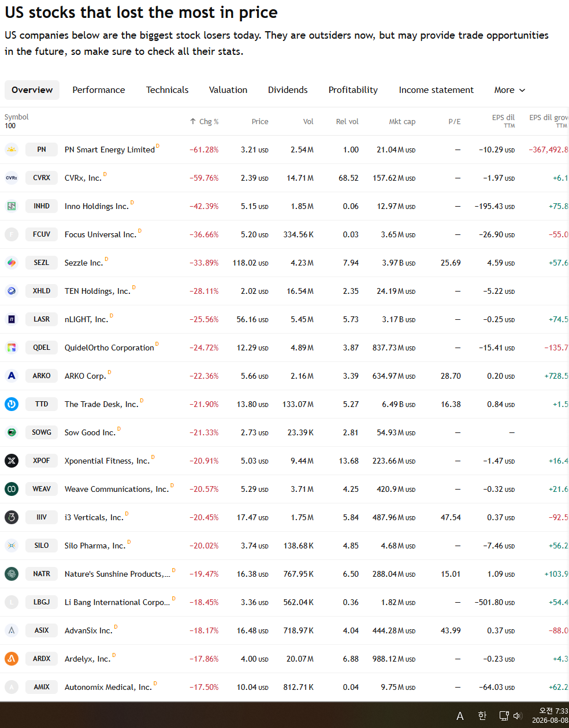Open the SEZL ticker symbol button
This screenshot has width=569, height=728.
coord(42,263)
